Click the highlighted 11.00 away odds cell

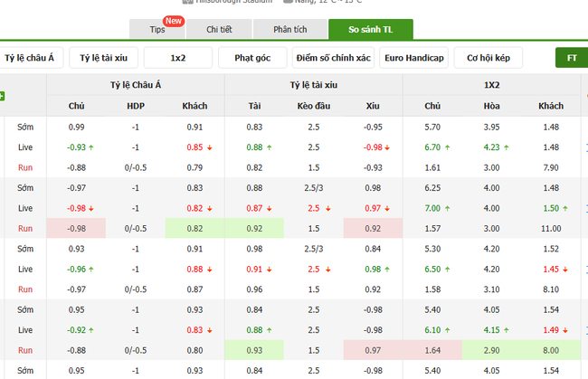pos(551,229)
